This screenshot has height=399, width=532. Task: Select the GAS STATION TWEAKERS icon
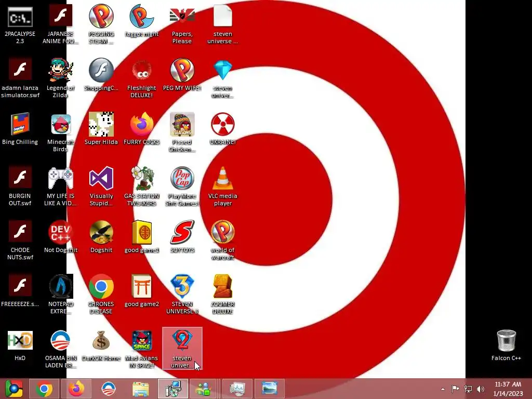(x=141, y=186)
